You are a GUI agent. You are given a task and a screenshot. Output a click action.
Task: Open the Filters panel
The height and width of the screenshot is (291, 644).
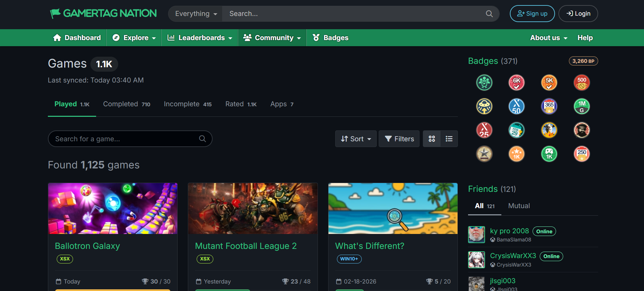pos(399,139)
